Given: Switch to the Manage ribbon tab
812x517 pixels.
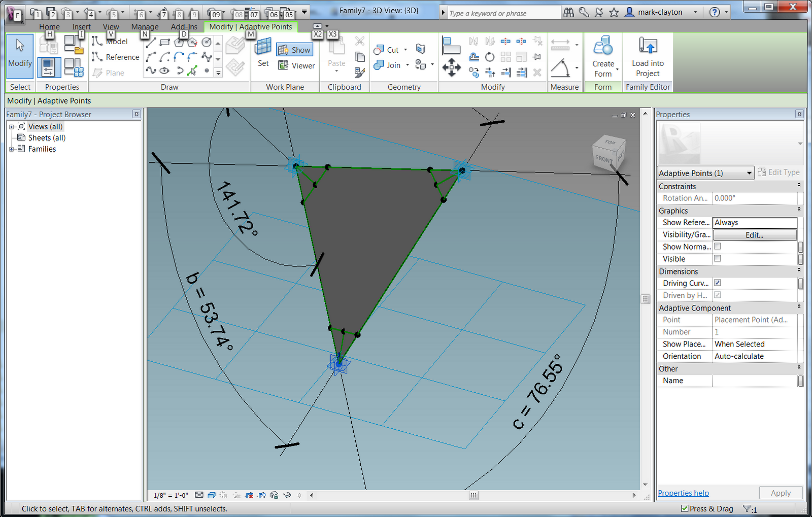Looking at the screenshot, I should click(x=145, y=26).
